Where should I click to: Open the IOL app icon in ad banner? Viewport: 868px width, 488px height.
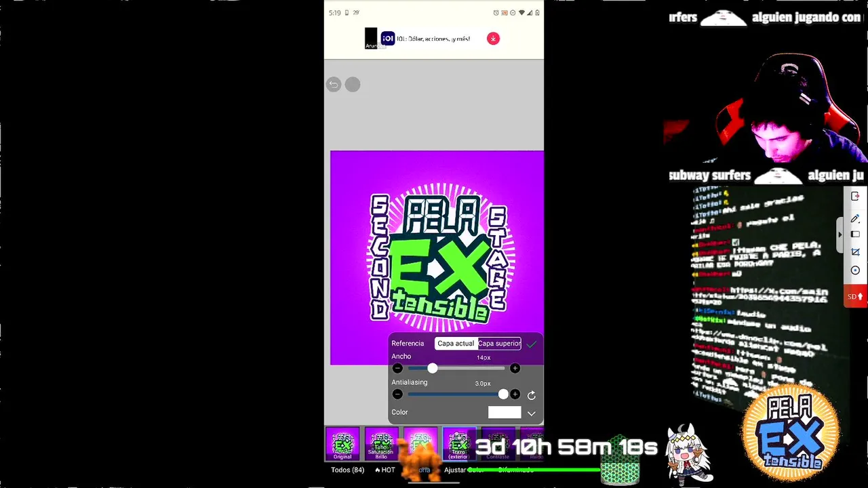click(388, 39)
